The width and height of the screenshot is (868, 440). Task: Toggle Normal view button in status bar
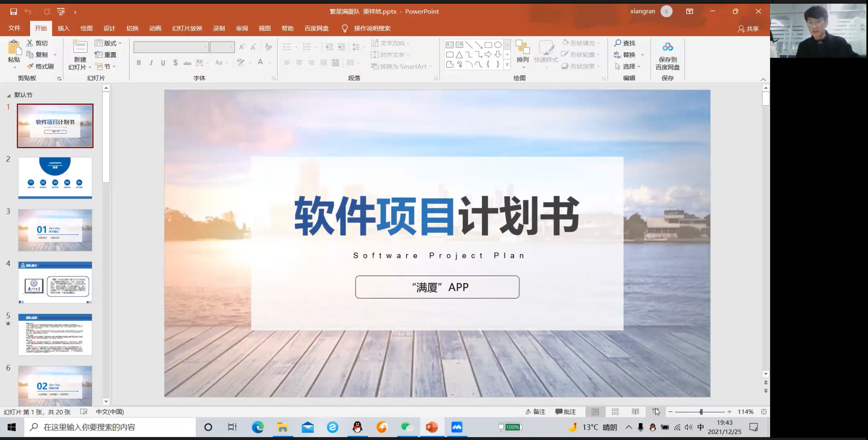[595, 412]
